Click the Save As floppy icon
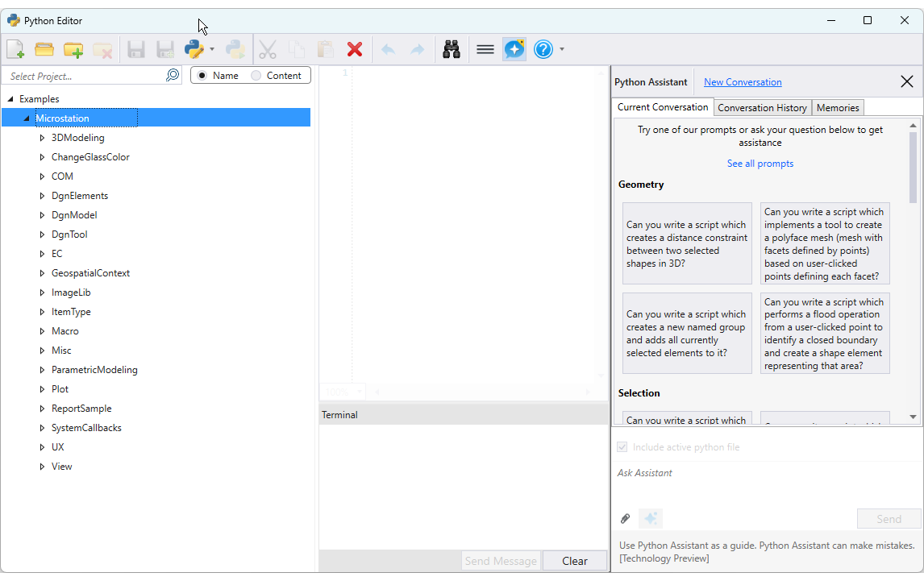This screenshot has height=581, width=924. pos(165,49)
